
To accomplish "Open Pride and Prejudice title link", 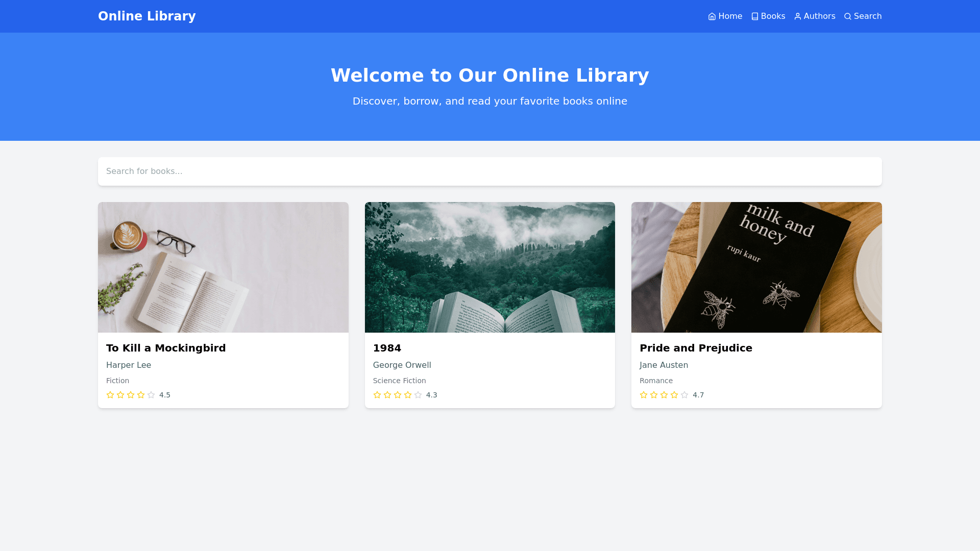I will (x=696, y=348).
